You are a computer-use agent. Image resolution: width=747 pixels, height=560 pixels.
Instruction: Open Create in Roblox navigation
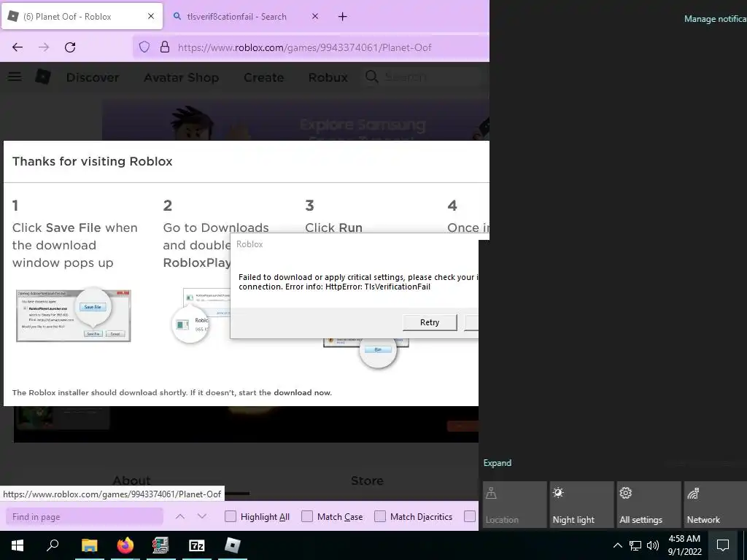click(263, 77)
